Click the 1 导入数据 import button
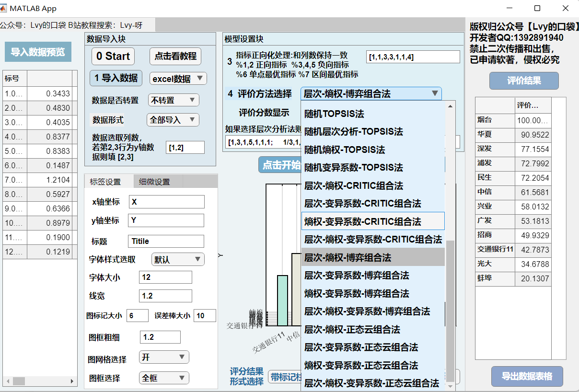The image size is (579, 392). [116, 78]
